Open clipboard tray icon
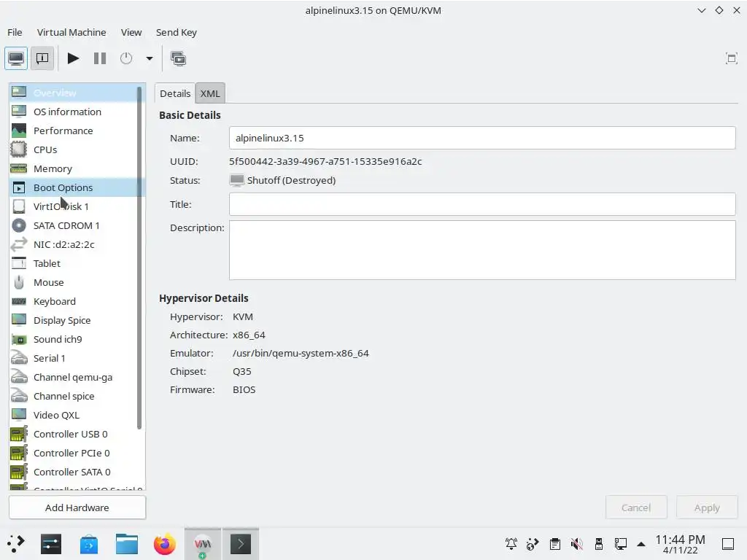Viewport: 747px width, 560px height. pyautogui.click(x=554, y=544)
